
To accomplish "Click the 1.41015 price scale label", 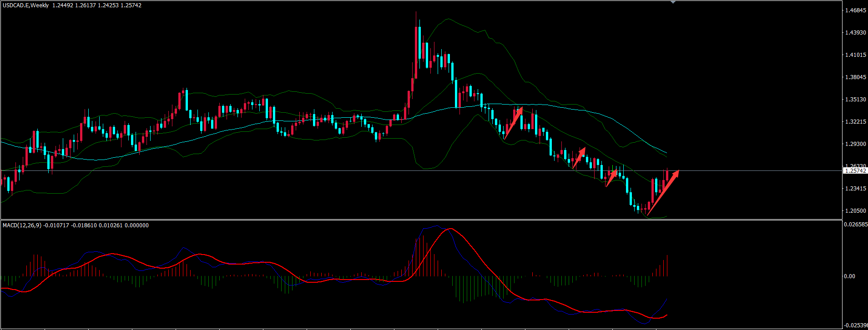I will pos(855,55).
